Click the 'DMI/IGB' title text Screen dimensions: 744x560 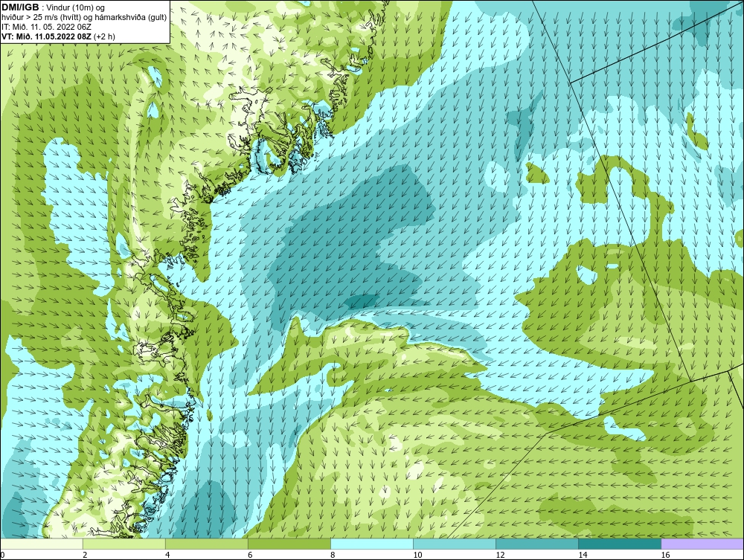pos(20,7)
